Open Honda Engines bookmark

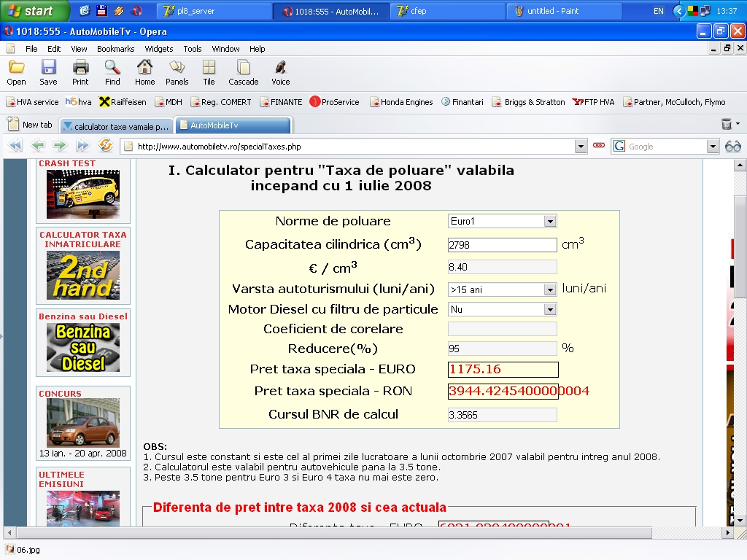click(401, 102)
